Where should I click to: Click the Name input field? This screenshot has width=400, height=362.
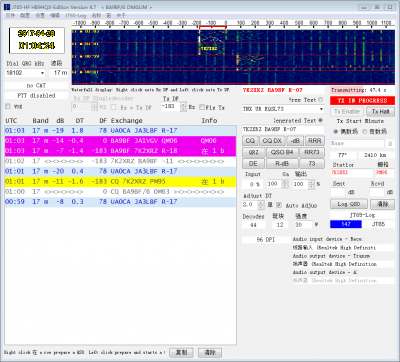tap(357, 144)
